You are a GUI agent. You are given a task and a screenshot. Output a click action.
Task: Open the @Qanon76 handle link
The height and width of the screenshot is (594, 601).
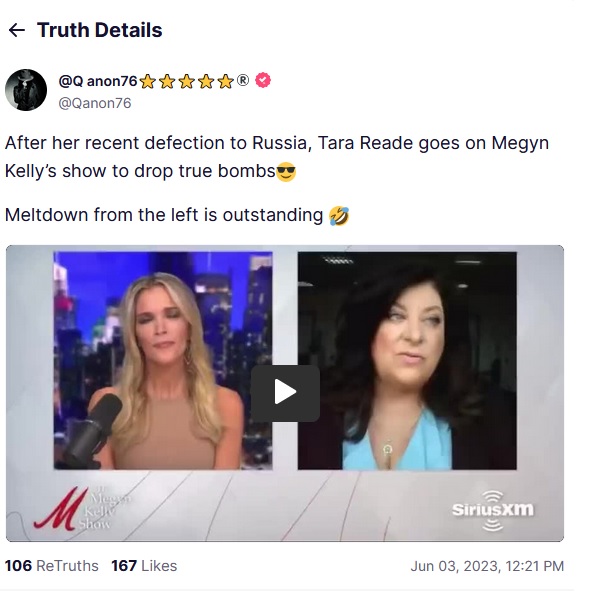(95, 103)
